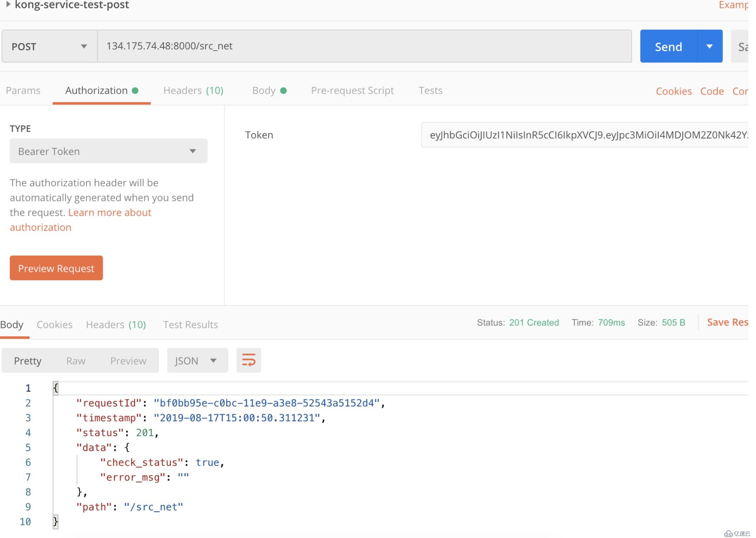Viewport: 756px width, 538px height.
Task: Click the "check_status" true value
Action: (x=207, y=462)
